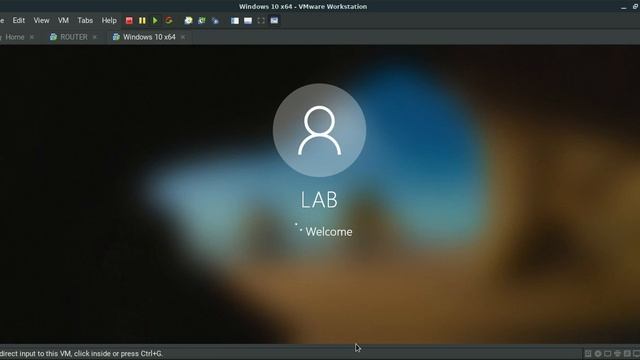Restart the guest with the circular arrow icon

[x=169, y=20]
